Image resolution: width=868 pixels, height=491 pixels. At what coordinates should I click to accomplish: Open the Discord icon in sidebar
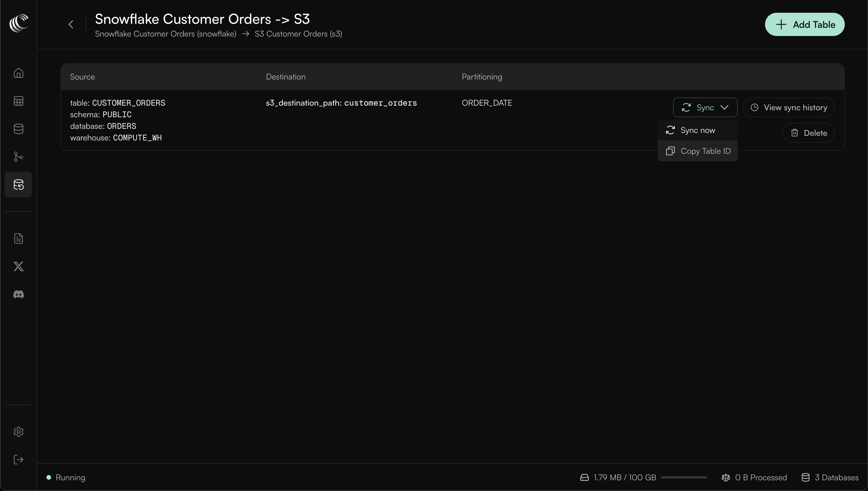19,295
